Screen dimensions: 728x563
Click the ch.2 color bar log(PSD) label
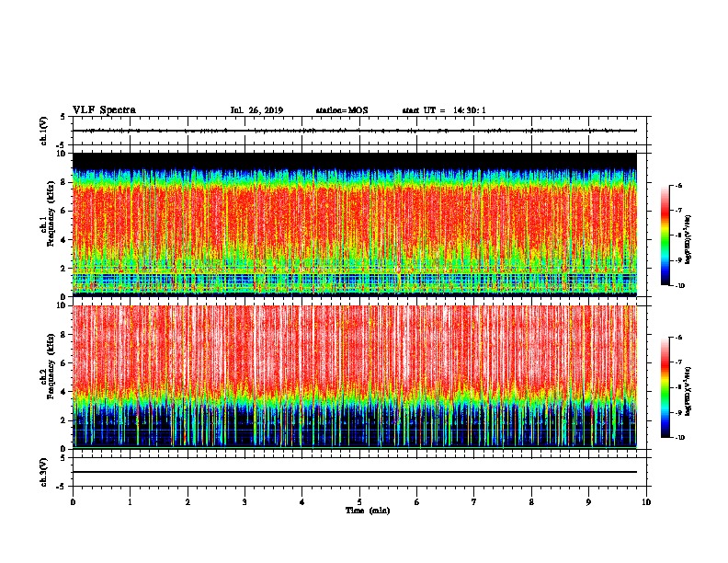(688, 391)
